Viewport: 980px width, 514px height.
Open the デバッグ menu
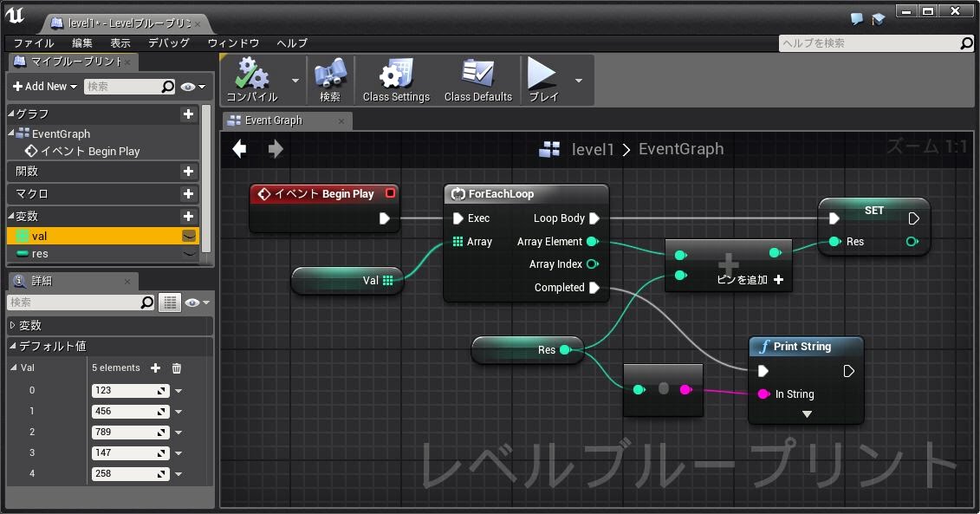pos(169,43)
